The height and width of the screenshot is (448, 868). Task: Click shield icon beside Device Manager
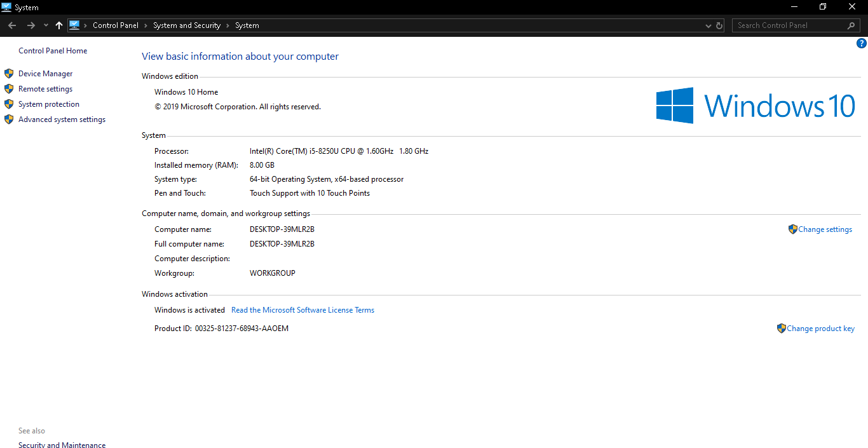click(9, 74)
